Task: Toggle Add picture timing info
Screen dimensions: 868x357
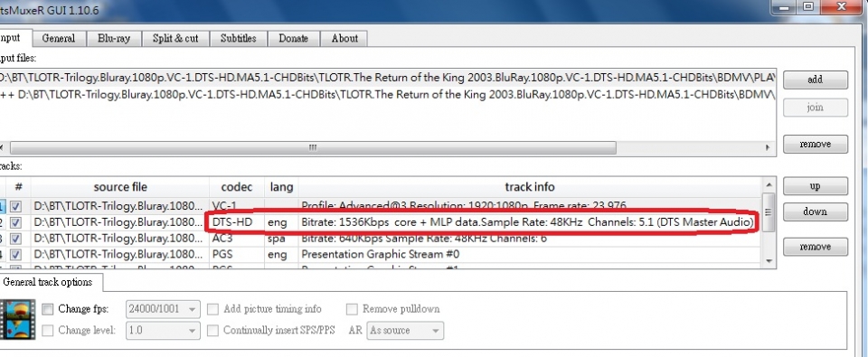Action: pyautogui.click(x=212, y=309)
